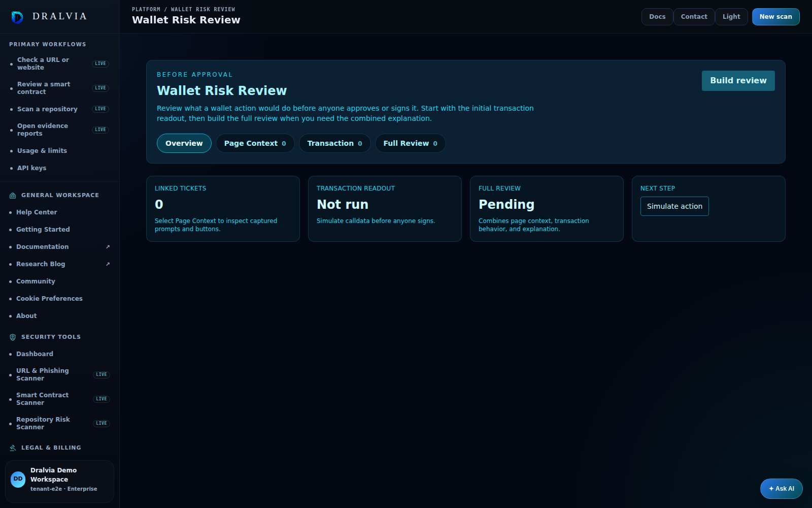
Task: Open Repository Risk Scanner
Action: [x=60, y=423]
